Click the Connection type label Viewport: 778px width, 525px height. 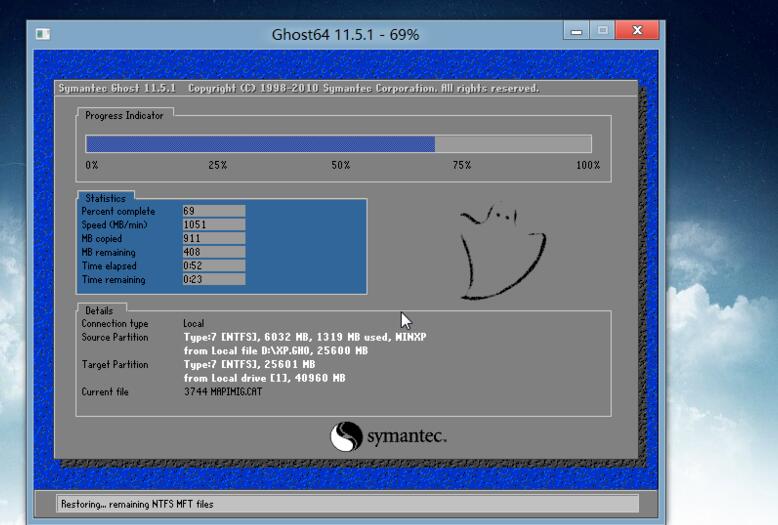point(115,324)
